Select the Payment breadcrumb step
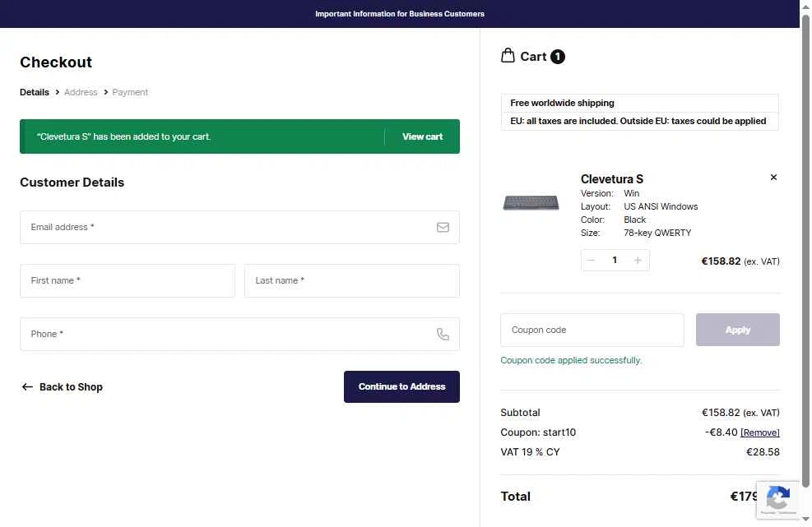Image resolution: width=812 pixels, height=527 pixels. pos(130,92)
